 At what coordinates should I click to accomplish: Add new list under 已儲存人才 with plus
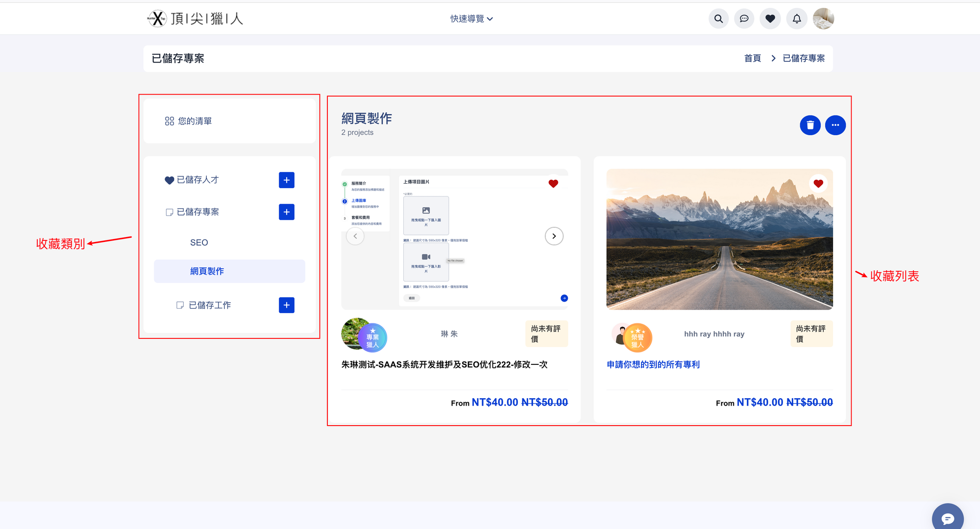click(286, 180)
